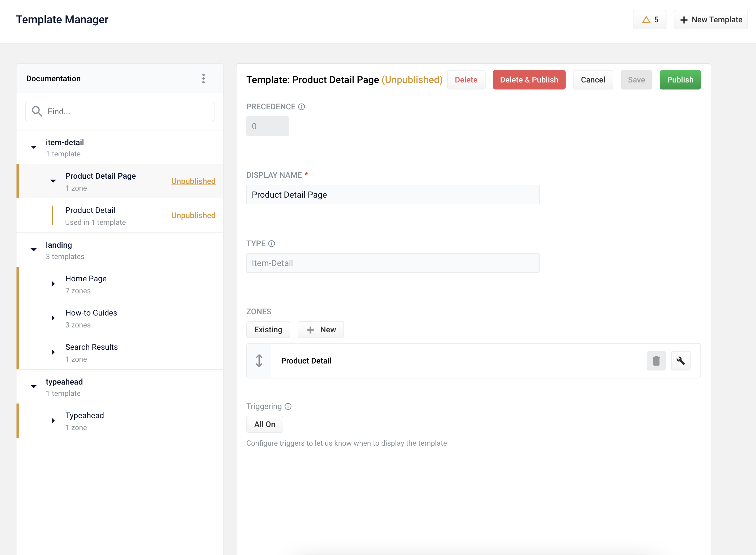This screenshot has height=555, width=756.
Task: Open the Documentation options kebab menu
Action: [203, 79]
